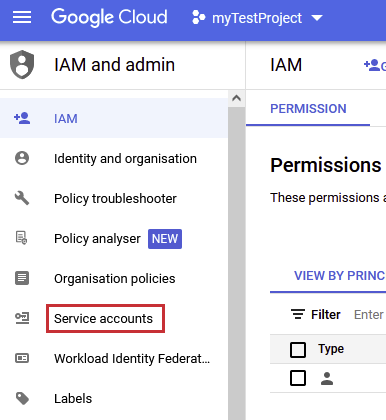This screenshot has width=386, height=420.
Task: Click the Policy analyser document icon
Action: coord(22,238)
